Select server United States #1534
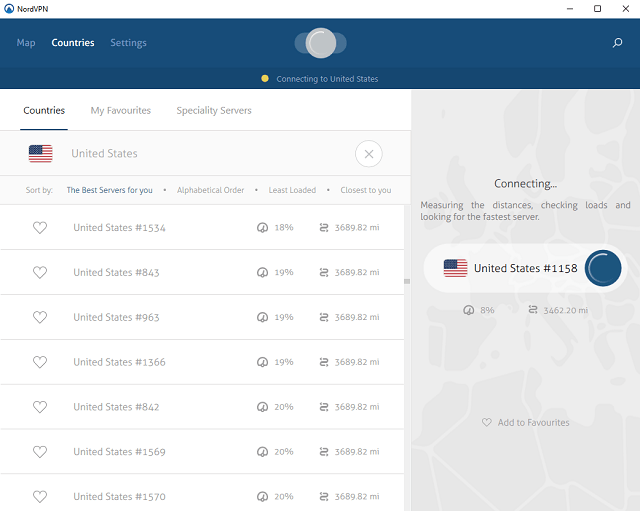 click(x=202, y=227)
